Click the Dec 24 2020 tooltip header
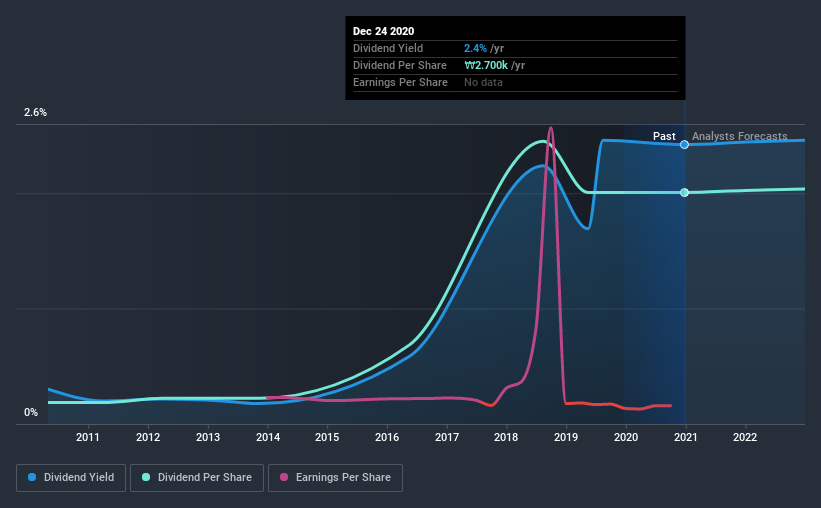The height and width of the screenshot is (508, 821). point(383,31)
